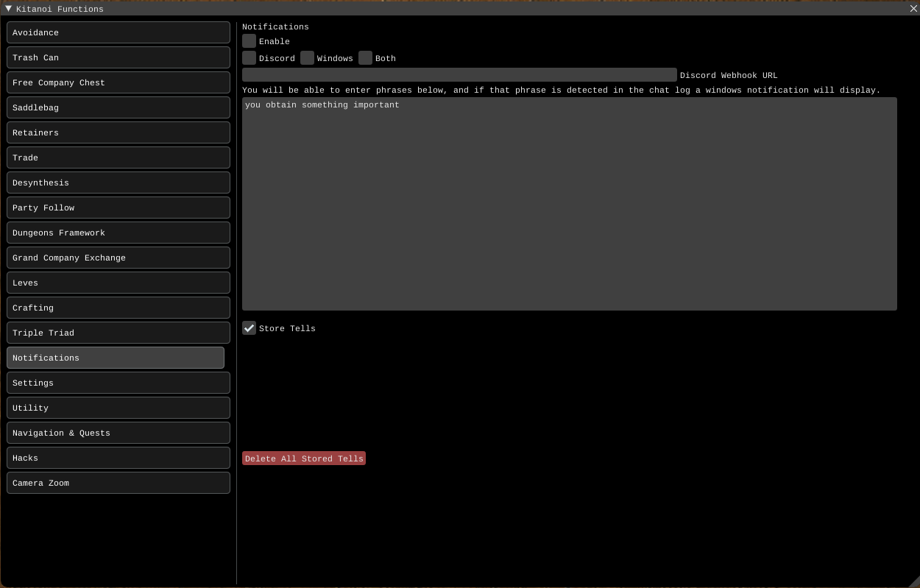Close the Kitanoi Functions window
The image size is (920, 588).
click(913, 9)
